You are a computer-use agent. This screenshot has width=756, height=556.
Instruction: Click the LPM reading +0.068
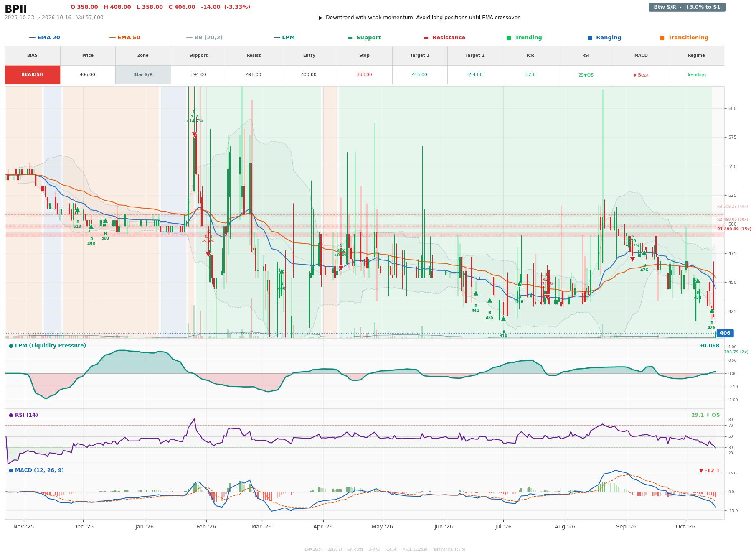(709, 346)
